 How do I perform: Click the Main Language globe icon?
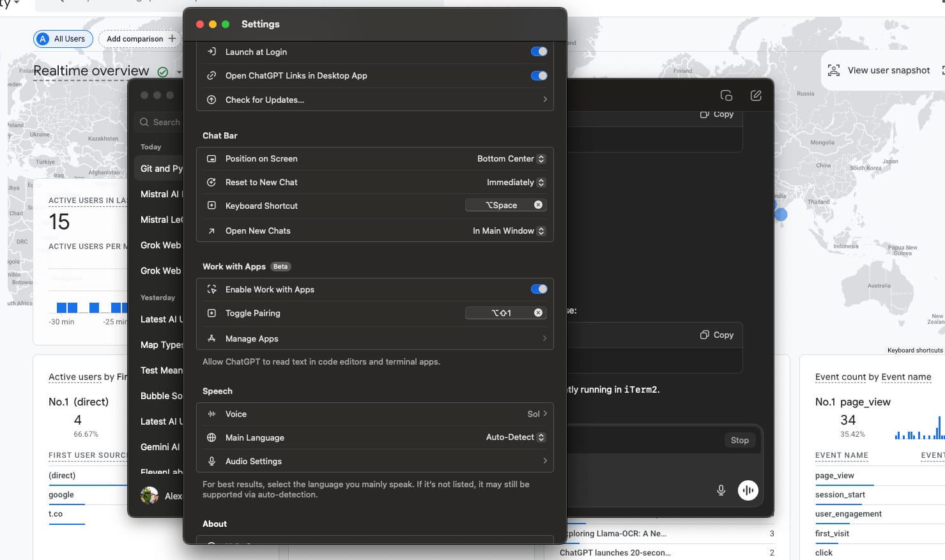211,437
